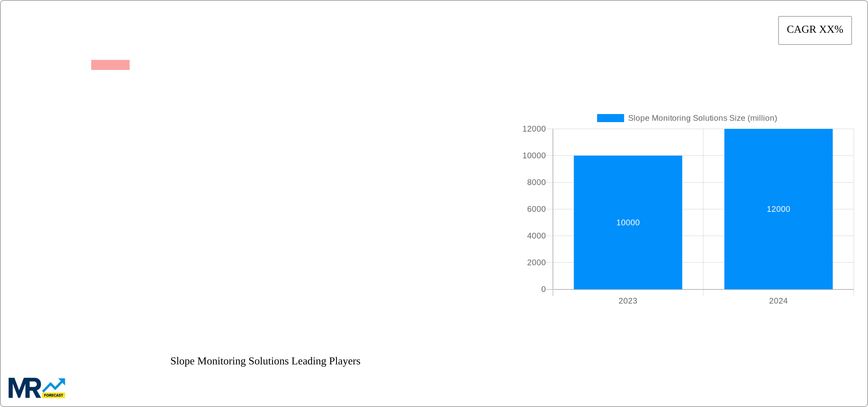This screenshot has height=407, width=868.
Task: Click the 12000 value label inside the bar
Action: 778,209
